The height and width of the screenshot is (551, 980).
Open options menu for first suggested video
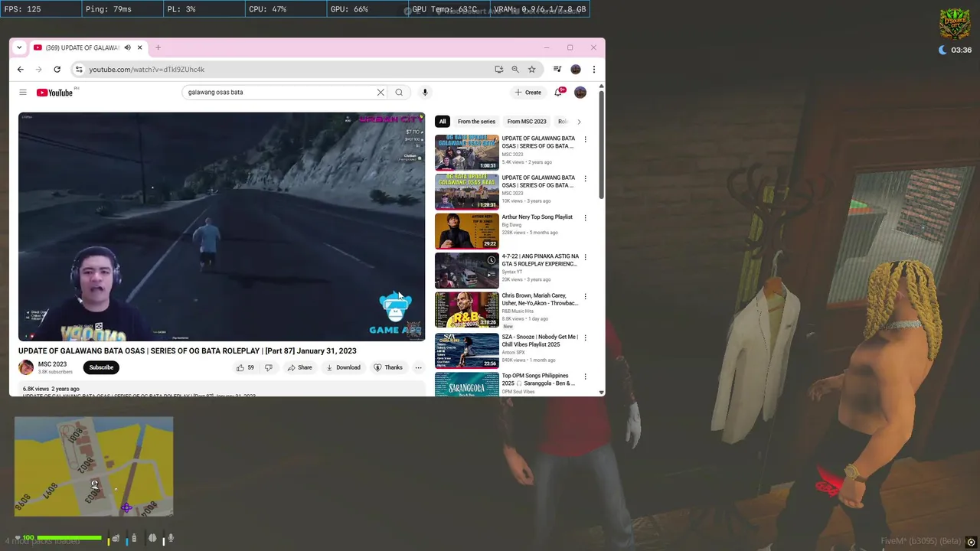[x=586, y=139]
